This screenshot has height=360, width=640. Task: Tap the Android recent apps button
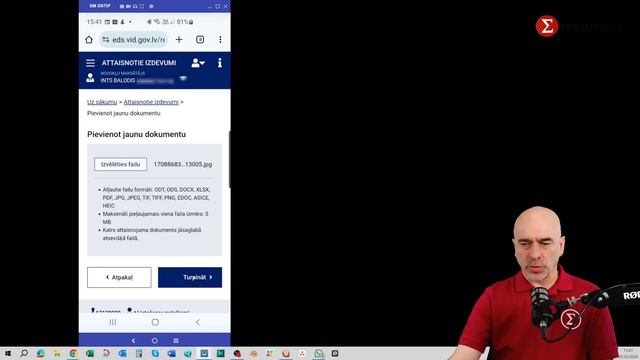pos(113,322)
